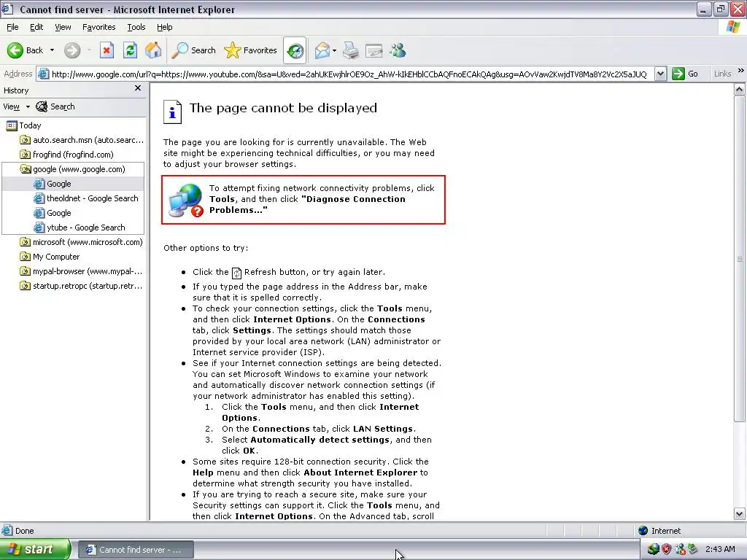Click the network diagnose globe icon
Image resolution: width=747 pixels, height=560 pixels.
click(x=186, y=200)
